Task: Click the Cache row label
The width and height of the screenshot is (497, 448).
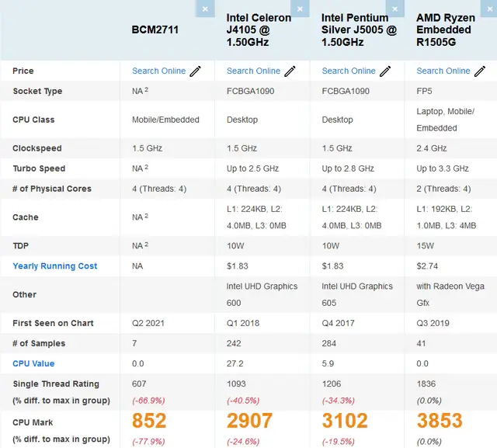Action: tap(26, 217)
